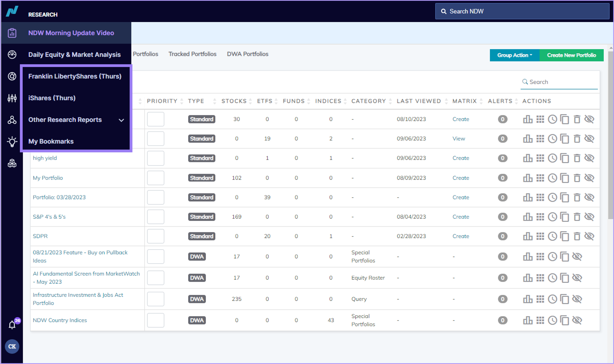
Task: Click the stacked cubes sidebar icon
Action: click(12, 163)
